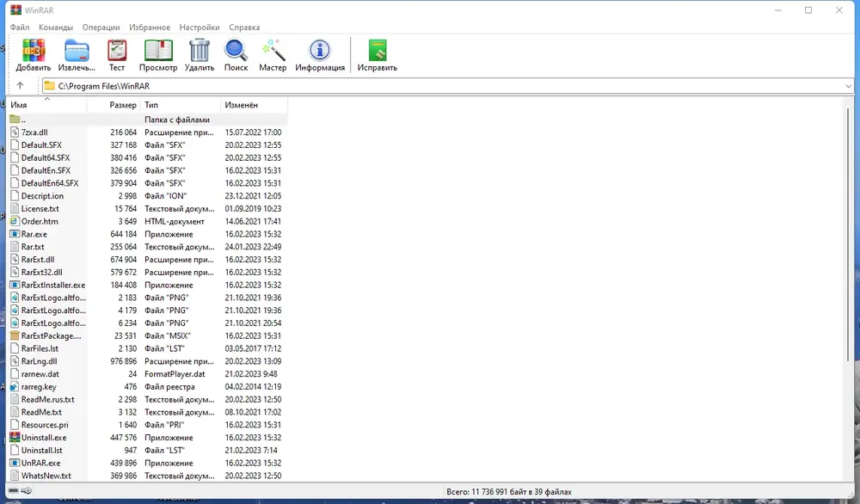Select the DefaultEn.SFX entry

tap(46, 170)
